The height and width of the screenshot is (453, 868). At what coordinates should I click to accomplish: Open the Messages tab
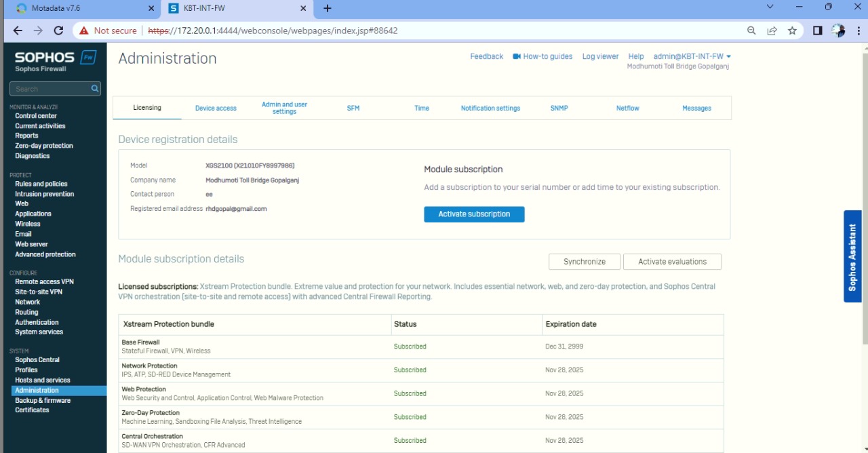696,109
